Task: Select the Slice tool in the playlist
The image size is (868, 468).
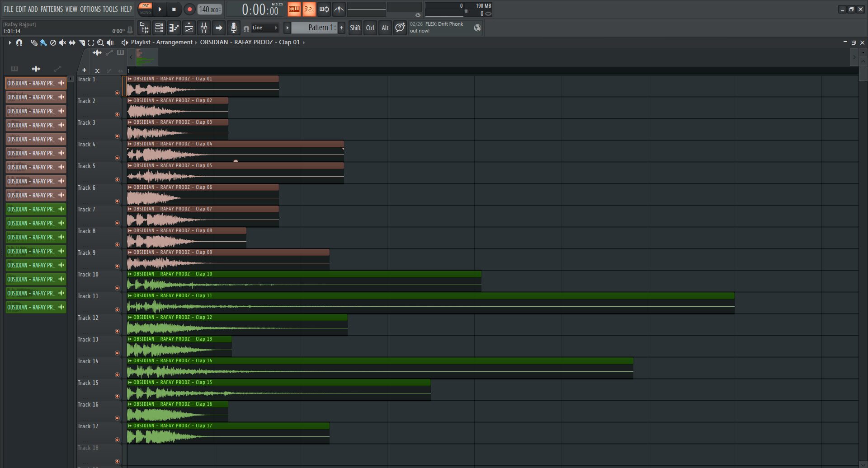Action: pyautogui.click(x=82, y=42)
